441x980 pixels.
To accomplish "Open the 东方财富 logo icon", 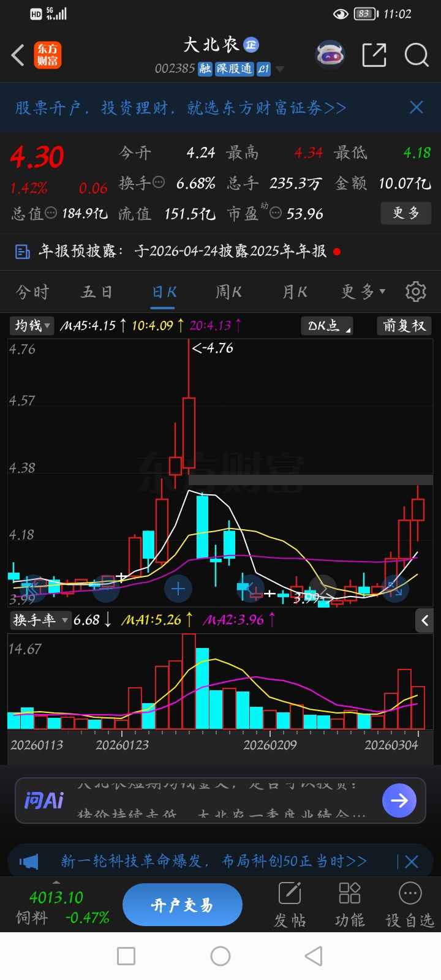I will click(x=47, y=55).
